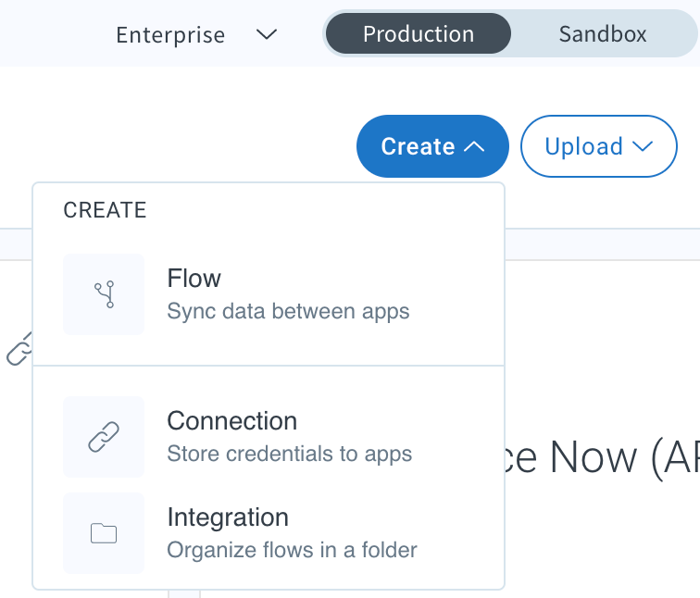Click 'Organize flows in a folder' description
Viewport: 700px width, 598px height.
tap(292, 550)
